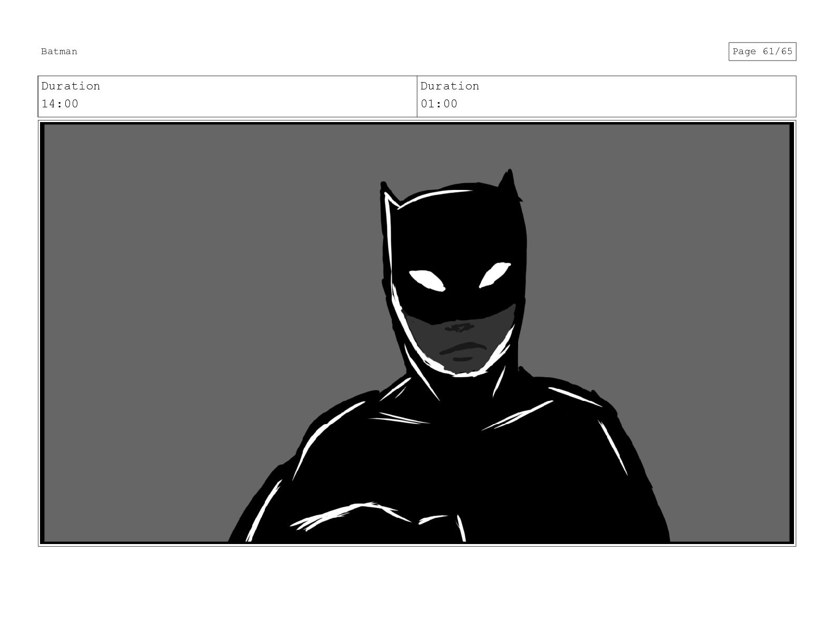
Task: Click the 'Batman' title text
Action: tap(59, 52)
